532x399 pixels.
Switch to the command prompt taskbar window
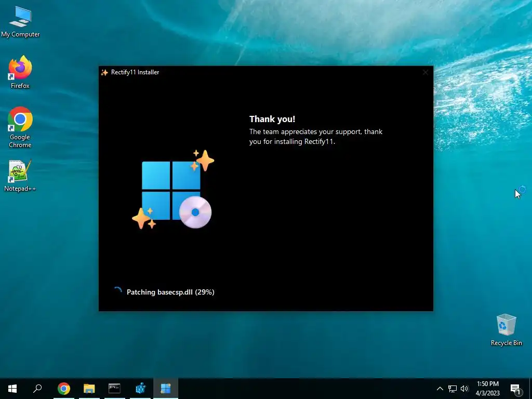tap(115, 389)
